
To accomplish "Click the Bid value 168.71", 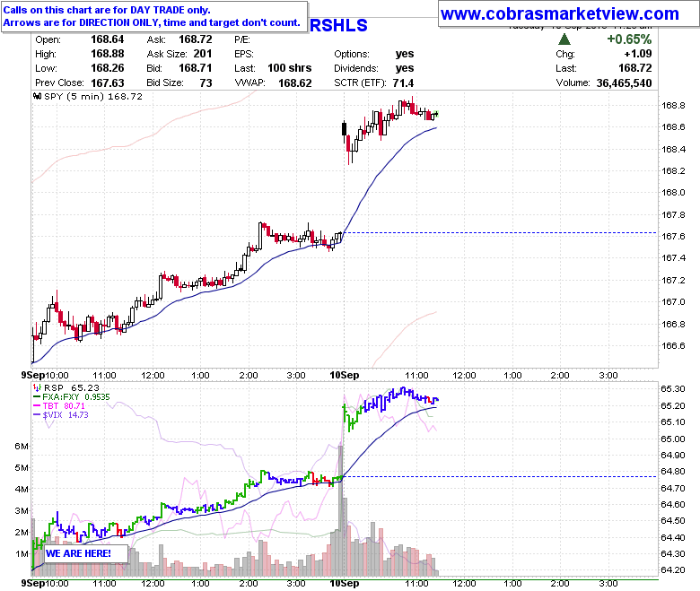I will pyautogui.click(x=196, y=68).
